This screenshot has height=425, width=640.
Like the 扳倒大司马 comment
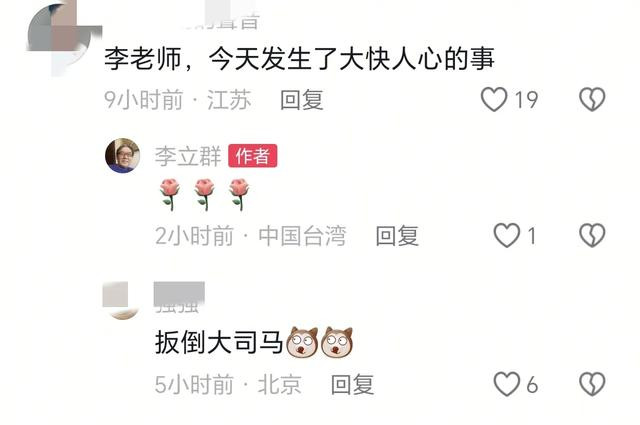[x=507, y=384]
